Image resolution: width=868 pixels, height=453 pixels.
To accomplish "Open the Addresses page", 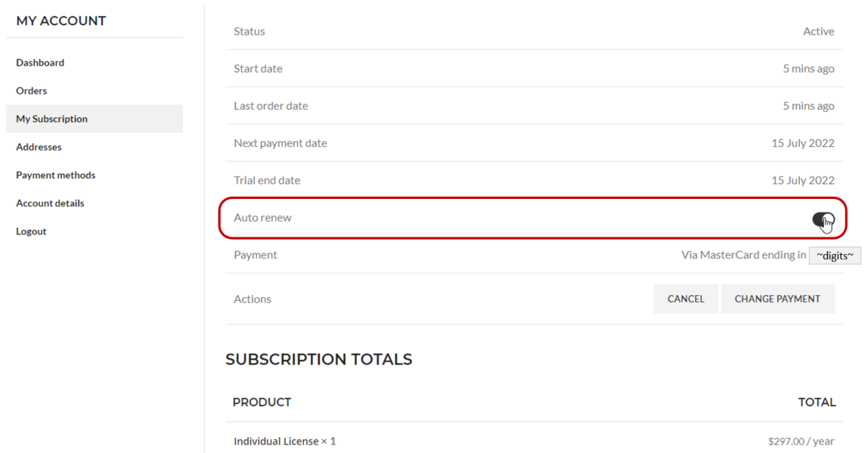I will coord(38,147).
